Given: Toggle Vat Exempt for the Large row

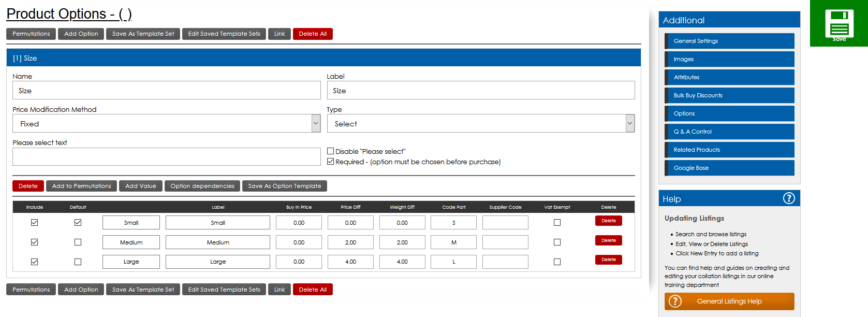Looking at the screenshot, I should [557, 262].
